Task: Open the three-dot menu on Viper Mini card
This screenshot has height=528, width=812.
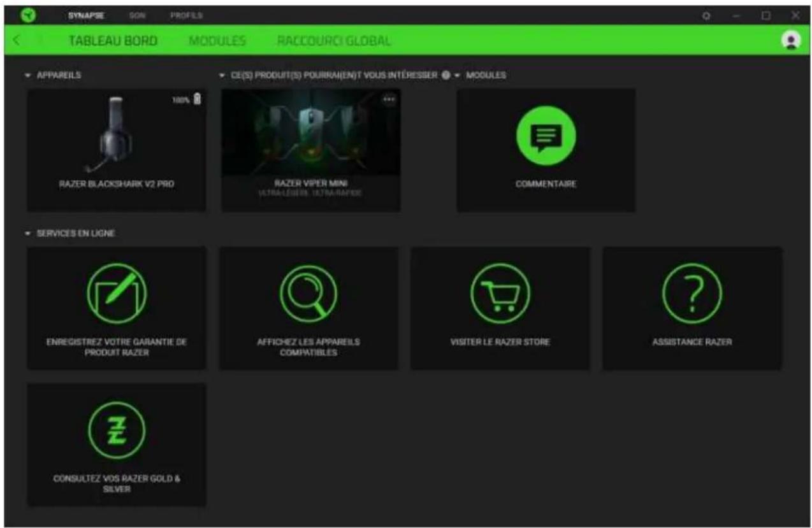Action: click(388, 99)
